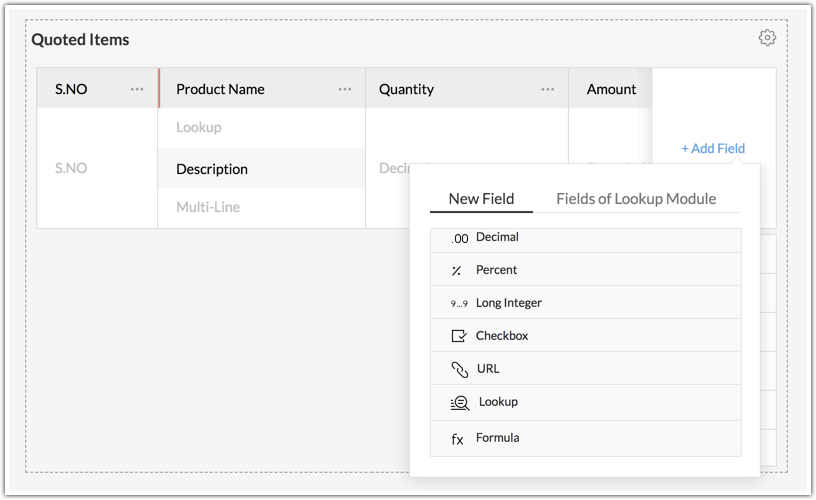This screenshot has height=500, width=816.
Task: Open S.NO column options menu
Action: [x=137, y=89]
